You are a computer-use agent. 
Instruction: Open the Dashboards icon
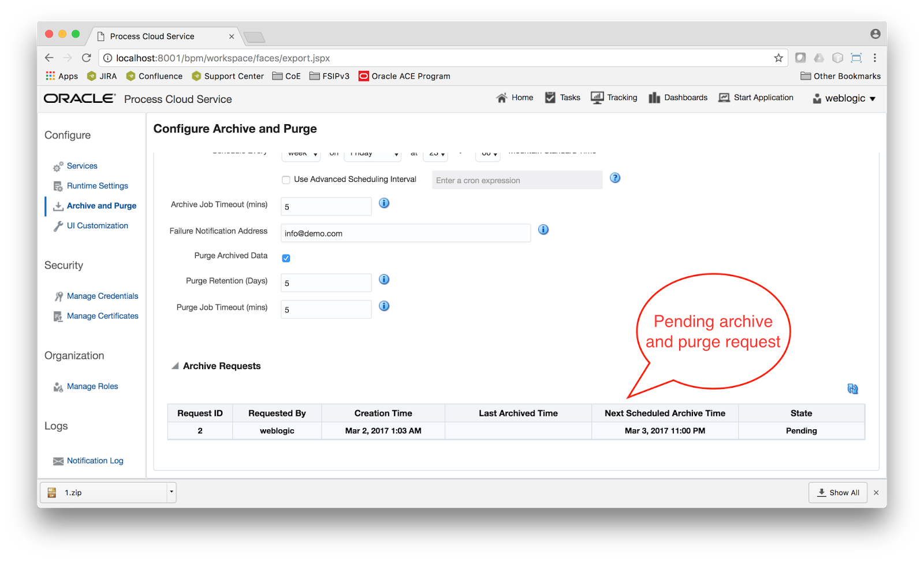[654, 98]
